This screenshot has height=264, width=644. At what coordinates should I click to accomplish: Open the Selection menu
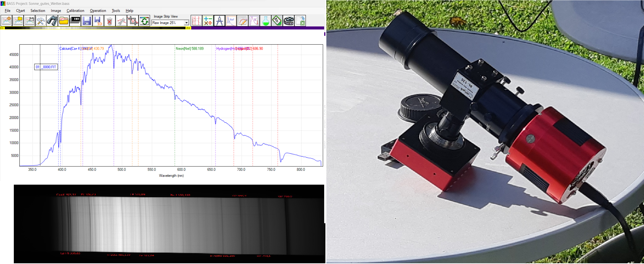coord(38,10)
